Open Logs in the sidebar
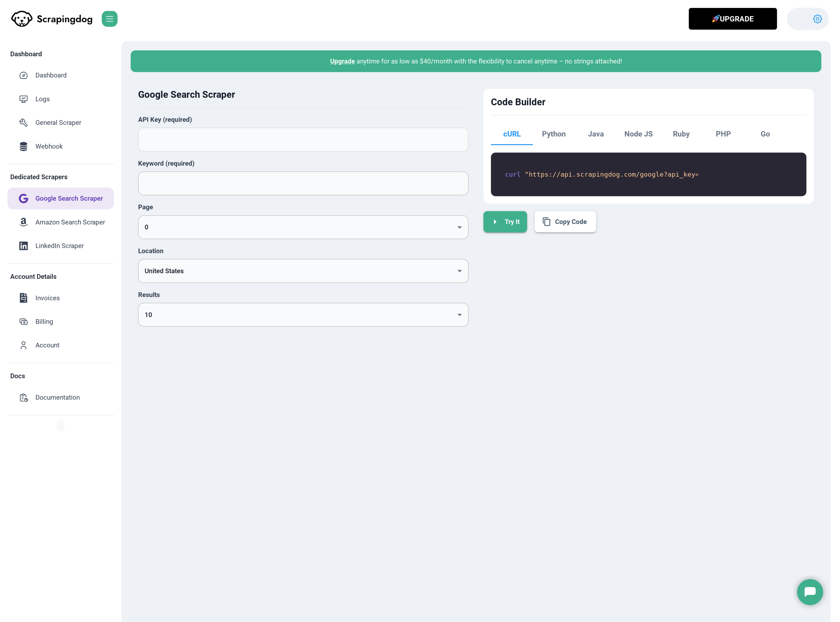This screenshot has width=840, height=622. 61,99
